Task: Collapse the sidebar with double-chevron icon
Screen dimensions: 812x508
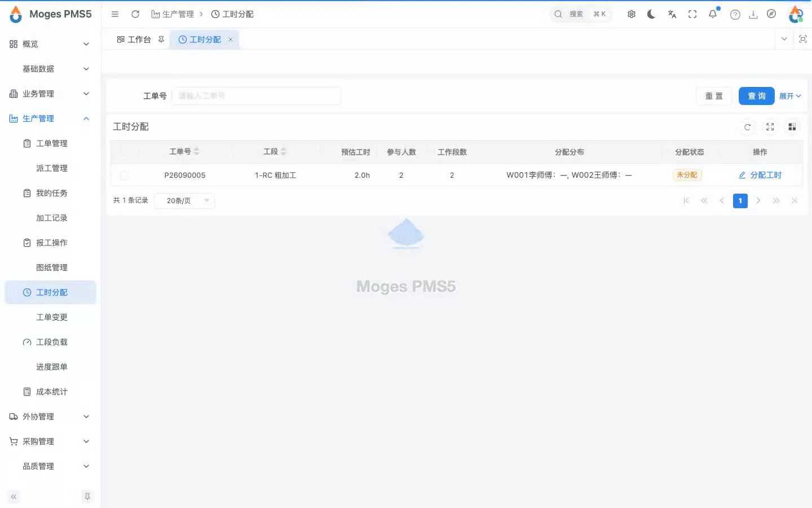Action: [14, 497]
